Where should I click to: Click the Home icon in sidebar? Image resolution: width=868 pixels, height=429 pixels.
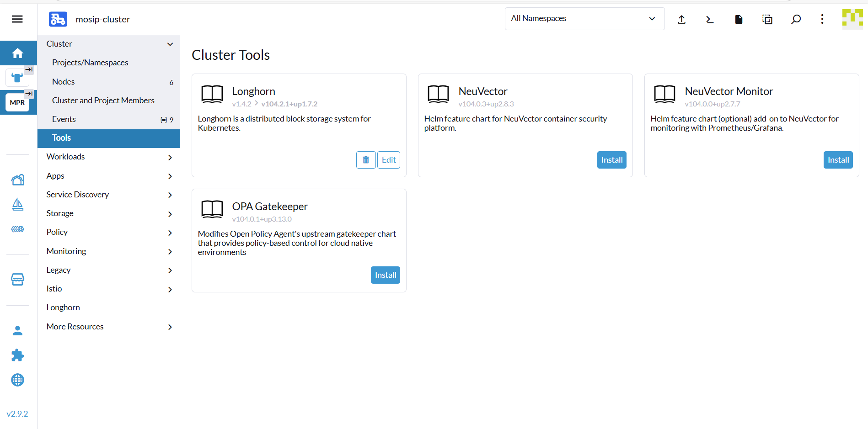point(18,53)
